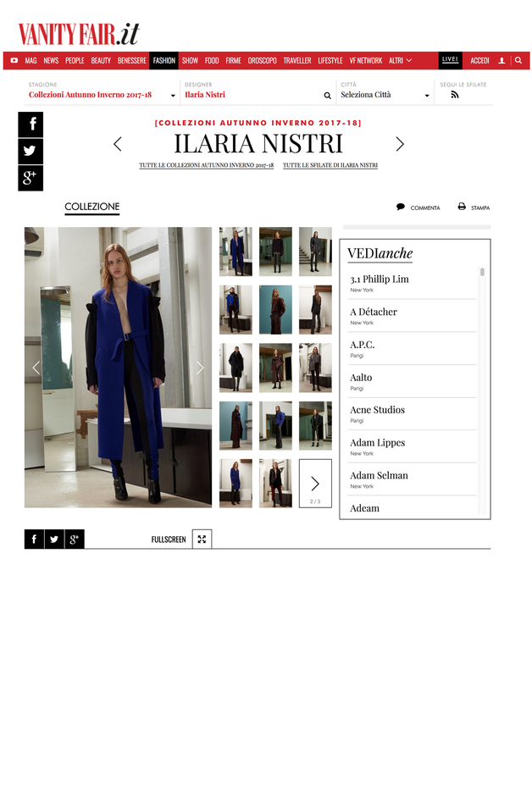Viewport: 532px width, 797px height.
Task: Click the Vedi anche list scrollbar
Action: (x=482, y=272)
